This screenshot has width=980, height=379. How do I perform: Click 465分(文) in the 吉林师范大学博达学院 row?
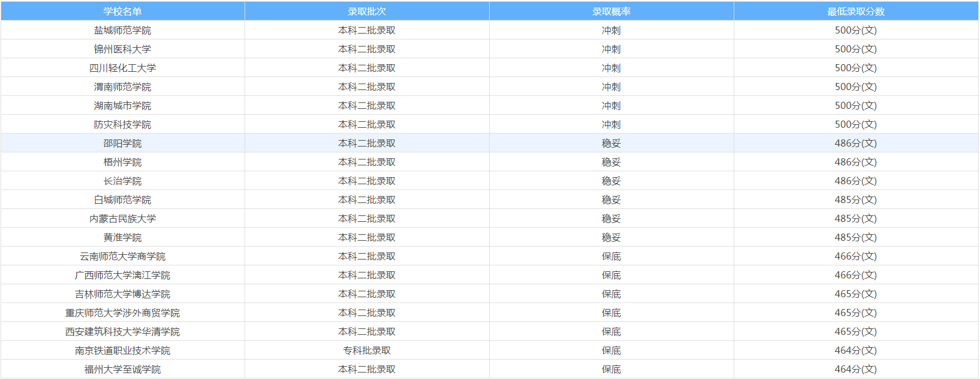point(856,294)
